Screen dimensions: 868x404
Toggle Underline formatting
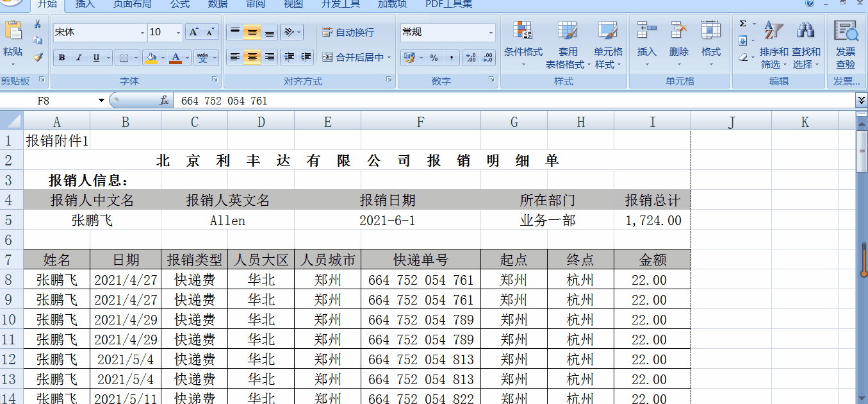[96, 58]
